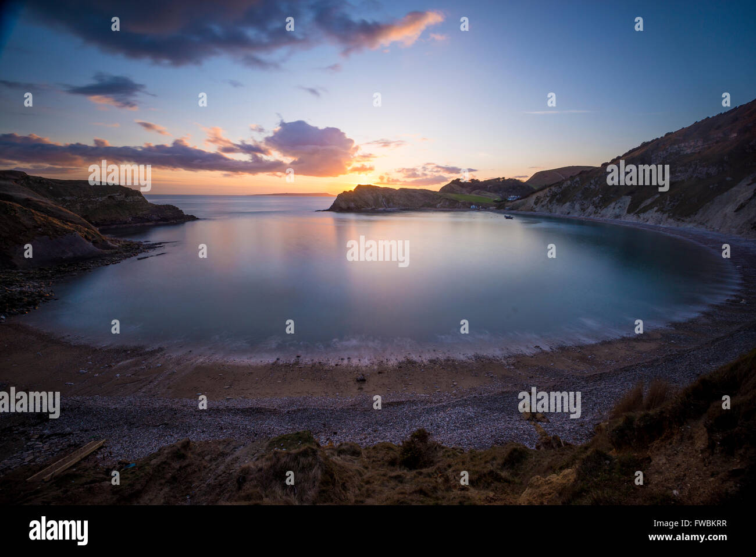The height and width of the screenshot is (557, 756).
Task: Click the www.alamy.com text
Action: [689, 537]
